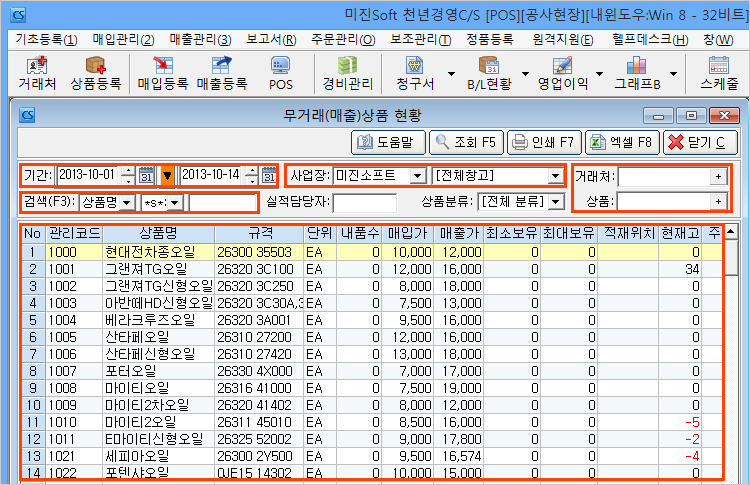
Task: Click the 조회 F5 search button
Action: coord(466,142)
